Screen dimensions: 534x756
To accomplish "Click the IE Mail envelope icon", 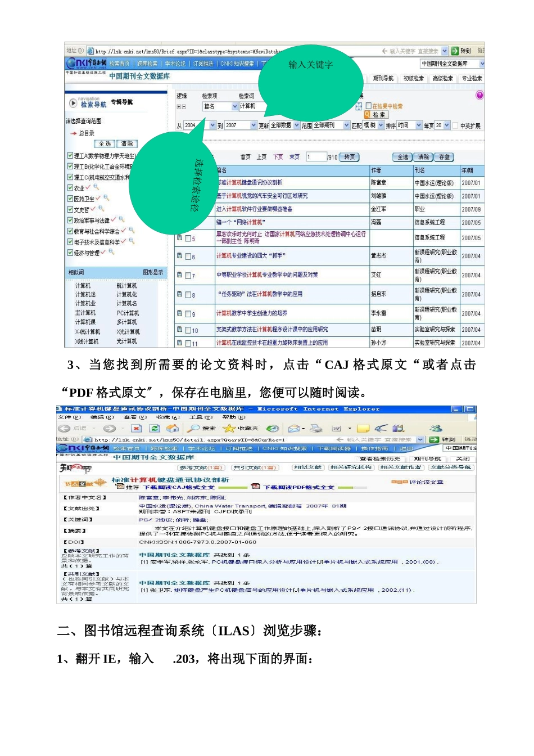I will [294, 429].
